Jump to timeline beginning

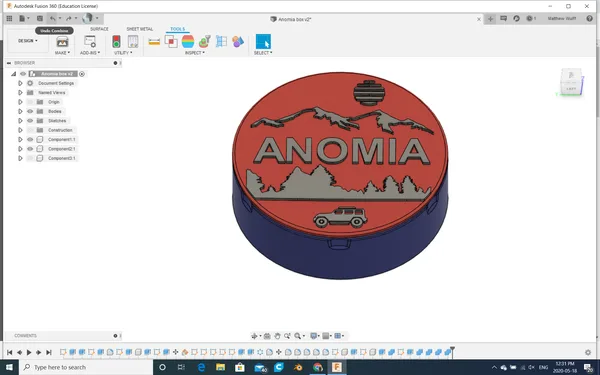point(10,352)
